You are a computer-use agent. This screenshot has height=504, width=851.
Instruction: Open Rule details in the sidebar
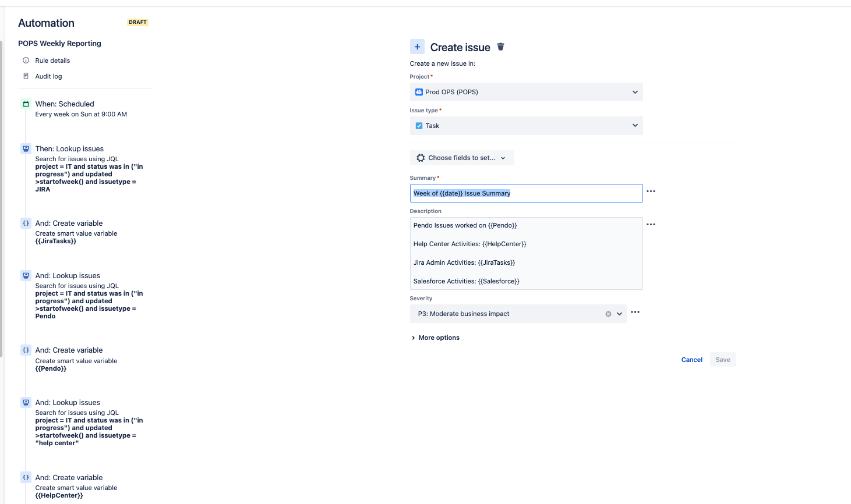(x=52, y=61)
